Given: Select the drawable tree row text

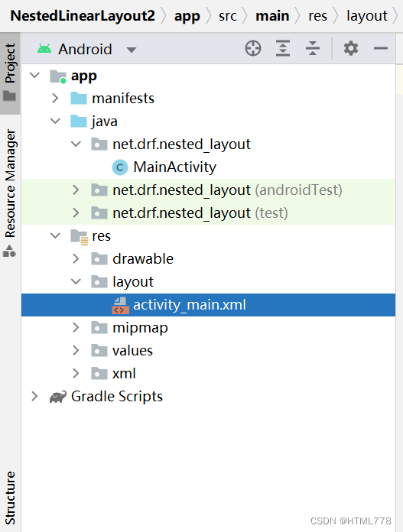Looking at the screenshot, I should 143,258.
